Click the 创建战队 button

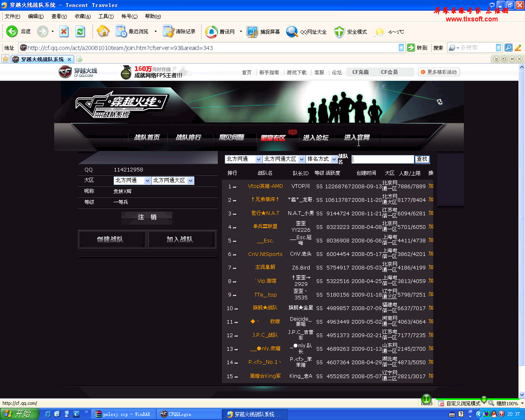(x=112, y=240)
